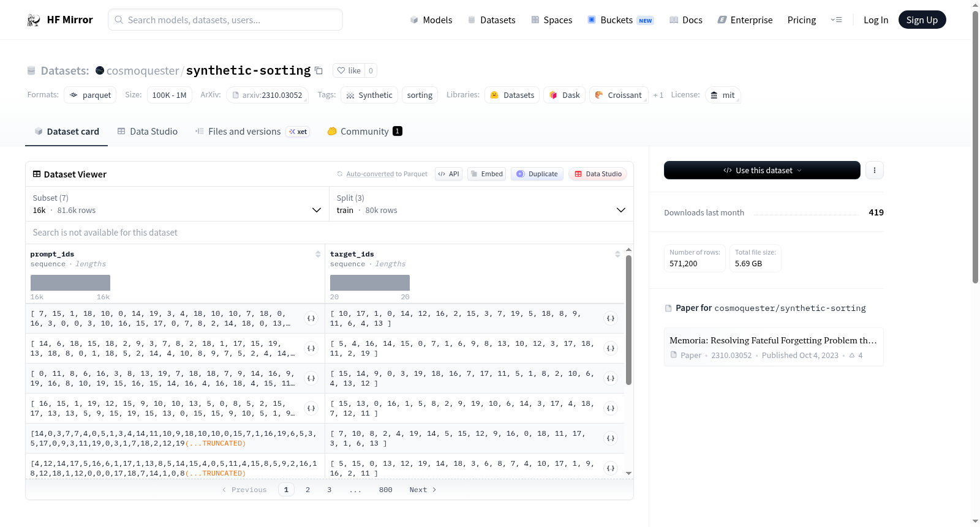The height and width of the screenshot is (527, 980).
Task: Click the Synthetic tag
Action: (x=369, y=95)
